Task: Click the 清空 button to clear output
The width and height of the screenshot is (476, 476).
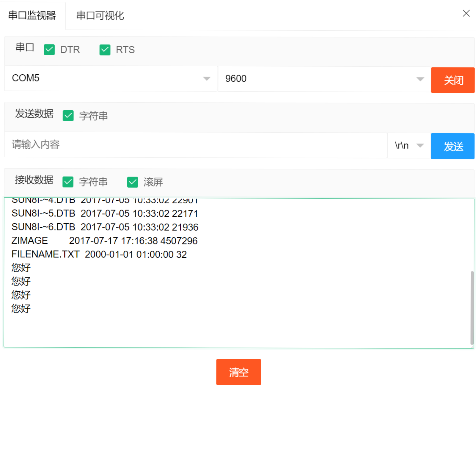Action: [x=238, y=372]
